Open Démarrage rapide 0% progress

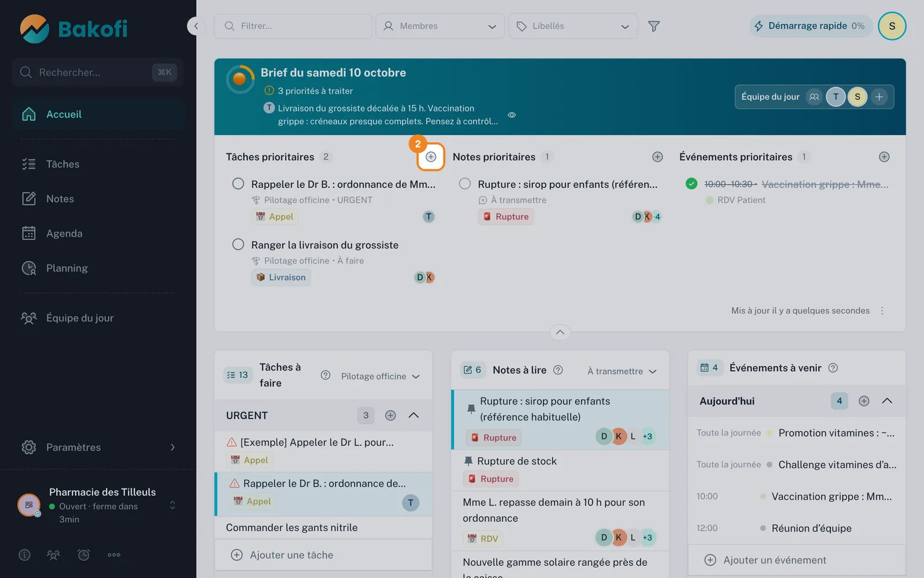tap(810, 26)
